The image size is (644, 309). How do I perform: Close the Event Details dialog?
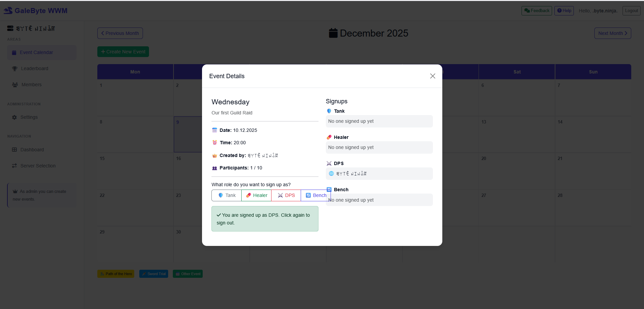(x=433, y=76)
